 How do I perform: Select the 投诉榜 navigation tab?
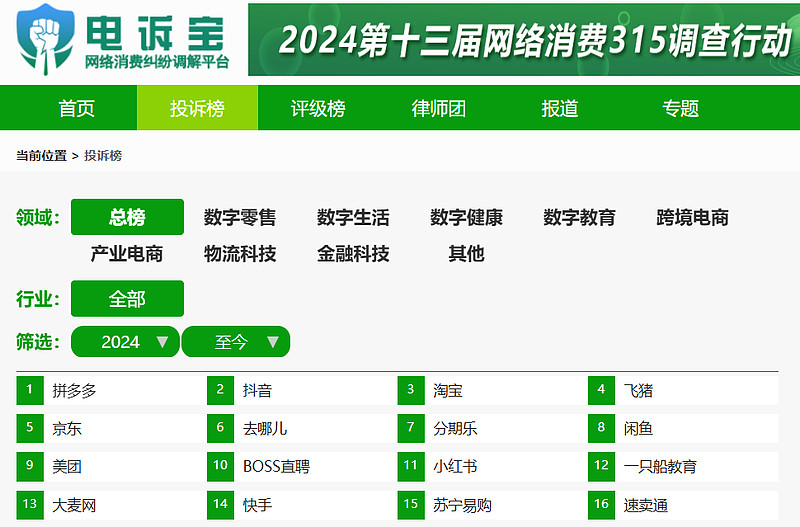(x=197, y=108)
